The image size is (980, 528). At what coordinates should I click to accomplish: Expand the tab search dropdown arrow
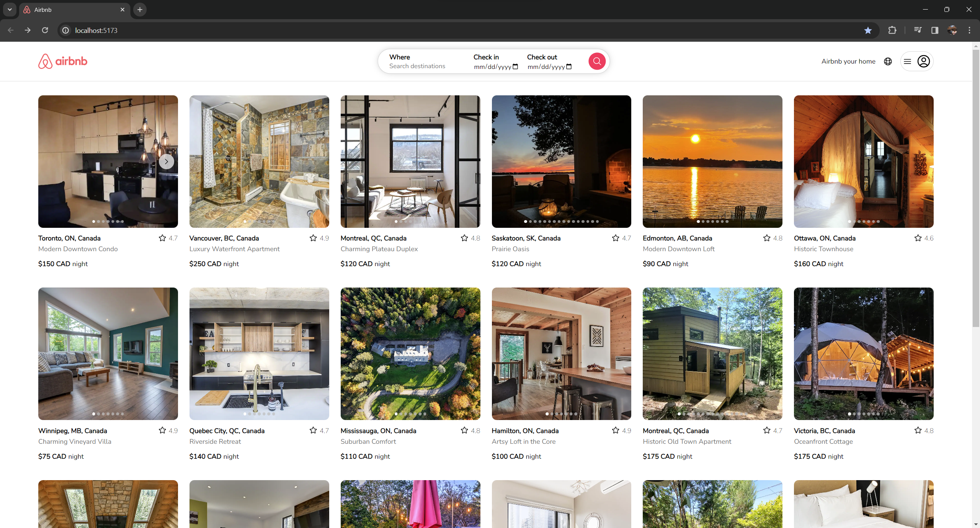[10, 10]
